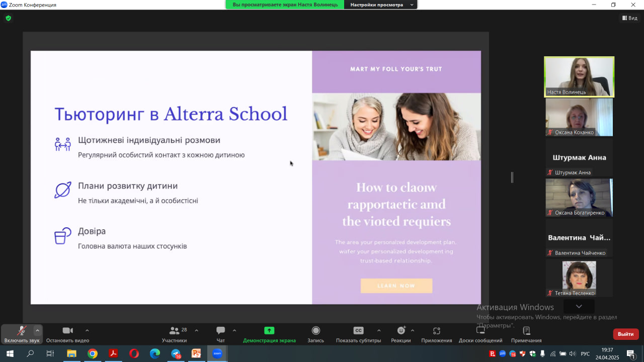Expand participants options arrow next to 28
Image resolution: width=644 pixels, height=362 pixels.
click(x=196, y=330)
